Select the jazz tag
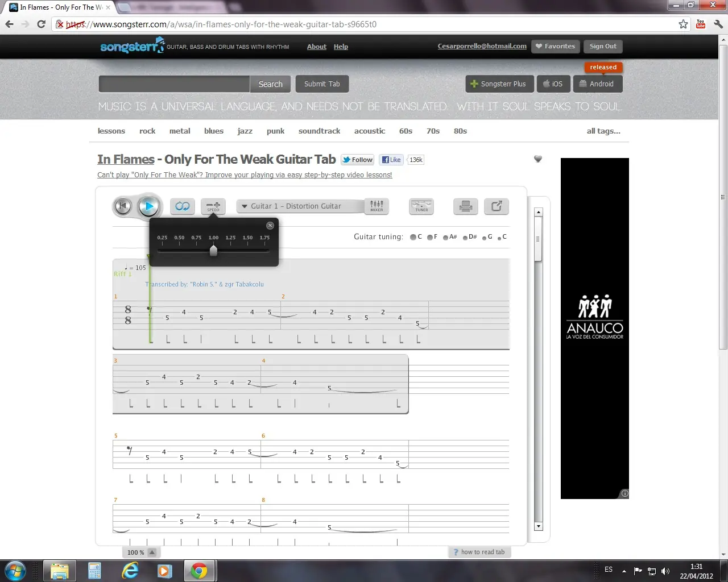The height and width of the screenshot is (582, 728). (x=245, y=131)
